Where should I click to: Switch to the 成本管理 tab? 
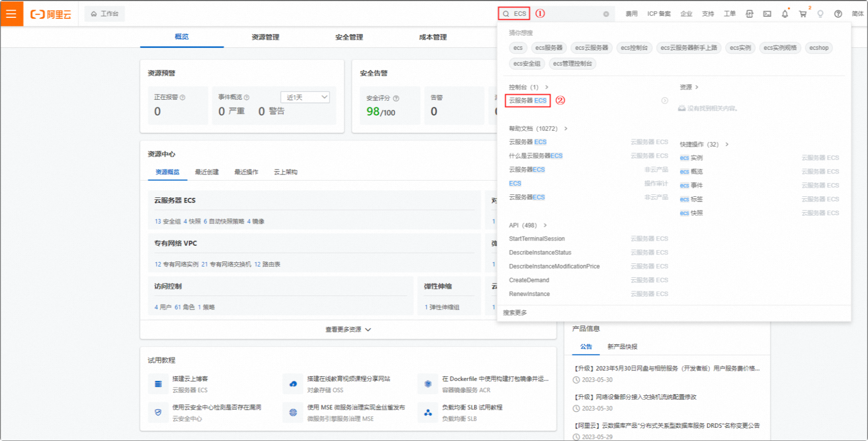pyautogui.click(x=433, y=37)
